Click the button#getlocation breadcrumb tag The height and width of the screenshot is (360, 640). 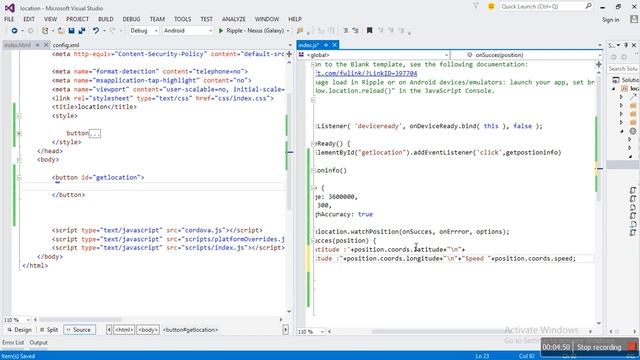point(190,330)
